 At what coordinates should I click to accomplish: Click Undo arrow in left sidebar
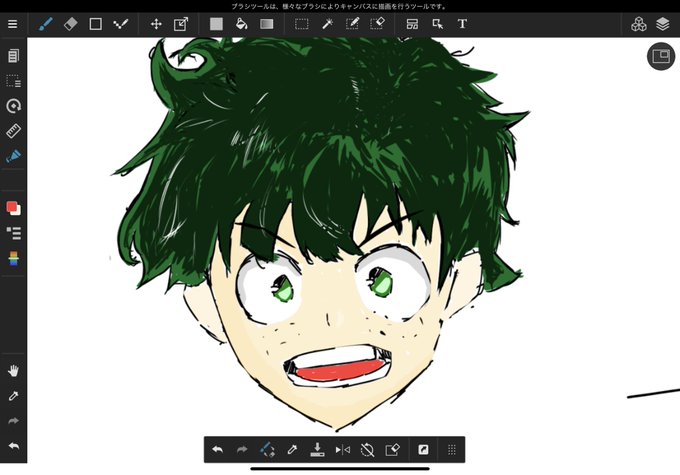coord(13,446)
